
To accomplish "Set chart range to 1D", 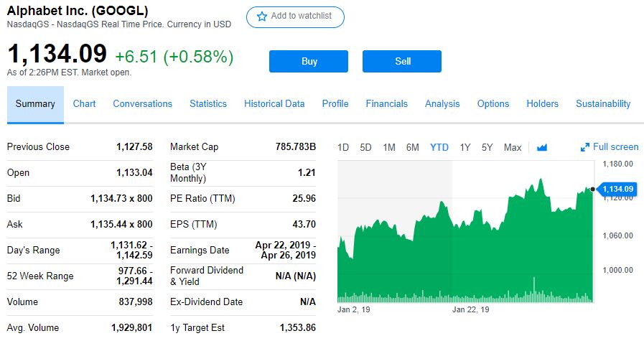I will pos(343,147).
